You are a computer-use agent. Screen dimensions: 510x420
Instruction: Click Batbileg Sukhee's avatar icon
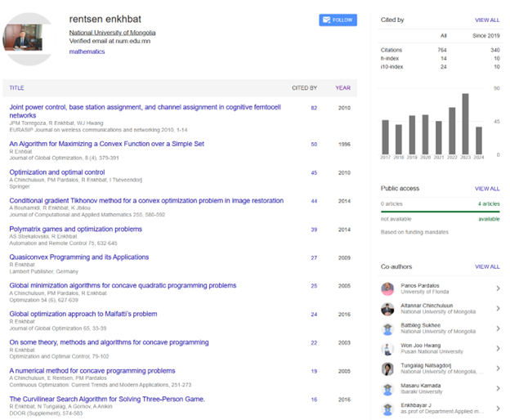point(387,328)
